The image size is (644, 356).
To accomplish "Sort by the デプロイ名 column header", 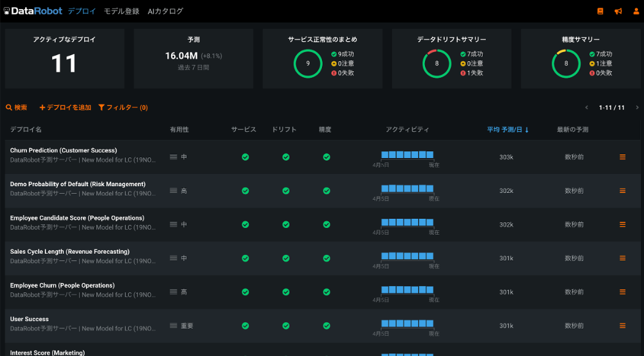I will point(26,130).
